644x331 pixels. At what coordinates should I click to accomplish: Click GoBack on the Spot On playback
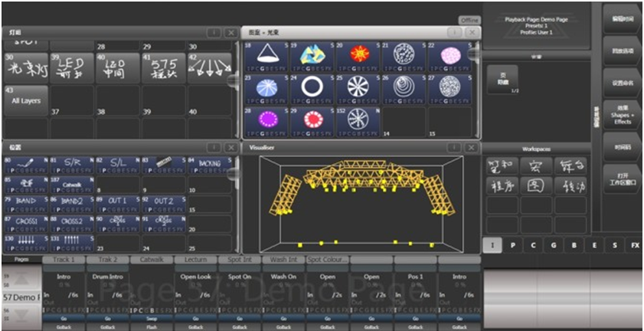pos(240,327)
